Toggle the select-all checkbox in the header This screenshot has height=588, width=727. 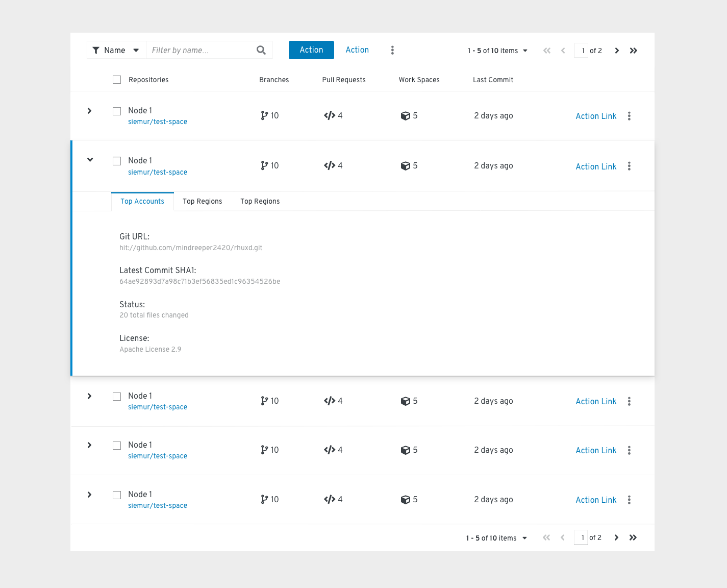coord(117,80)
